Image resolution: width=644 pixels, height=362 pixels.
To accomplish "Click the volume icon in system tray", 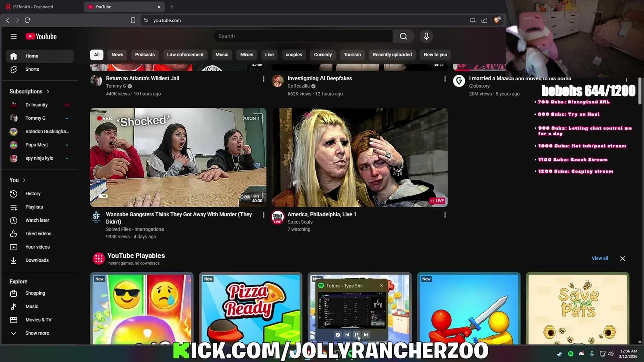I will coord(611,354).
